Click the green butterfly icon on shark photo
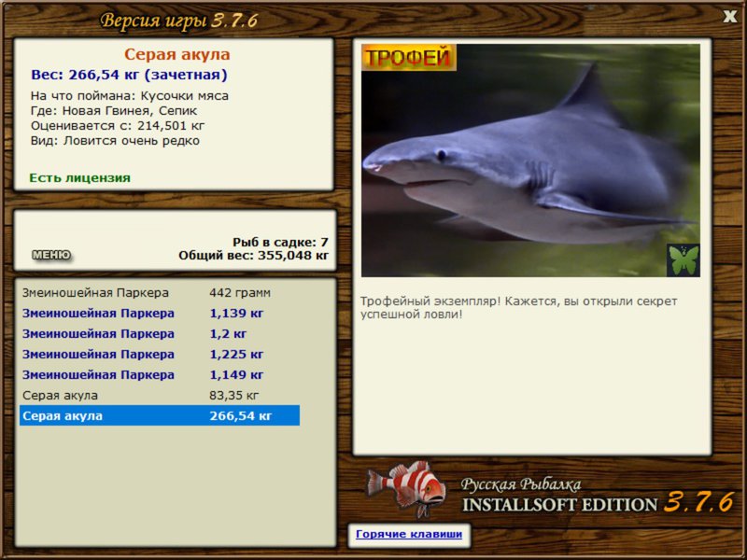The height and width of the screenshot is (560, 747). 684,260
